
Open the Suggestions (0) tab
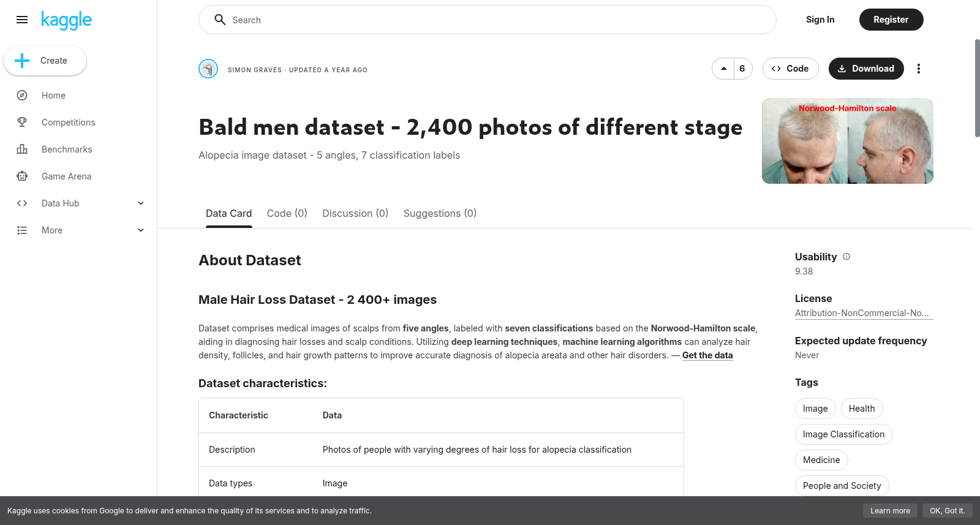(x=440, y=213)
